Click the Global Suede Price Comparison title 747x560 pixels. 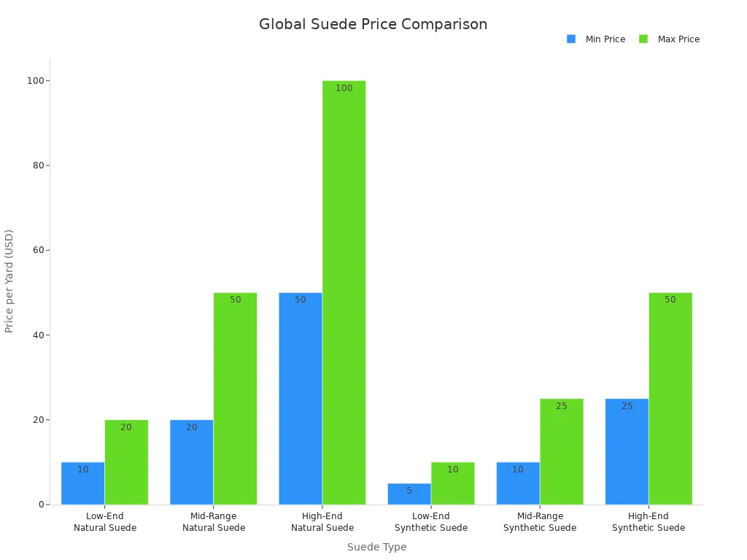tap(373, 24)
